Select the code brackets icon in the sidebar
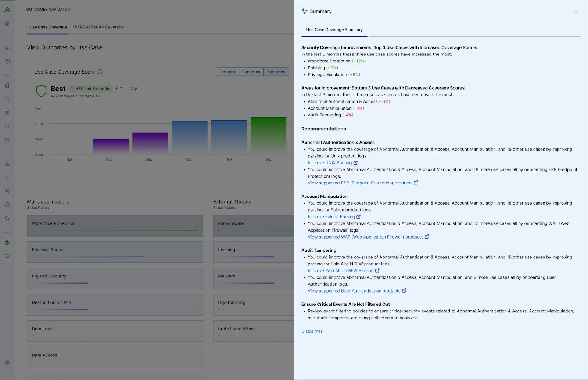This screenshot has width=588, height=380. [7, 126]
